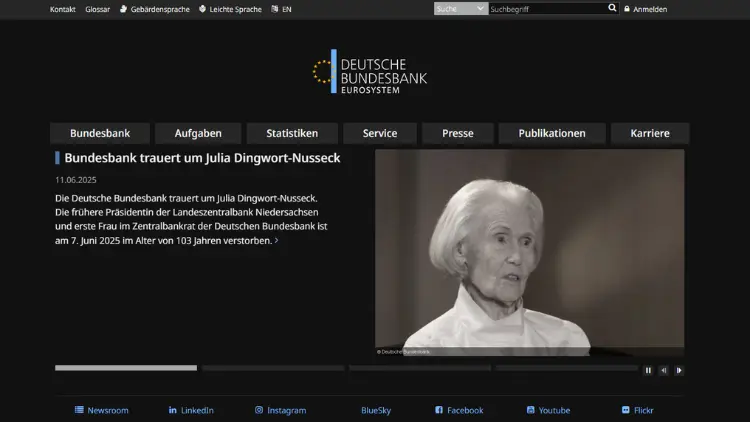Click the Anmelden login link
This screenshot has width=750, height=422.
[650, 9]
